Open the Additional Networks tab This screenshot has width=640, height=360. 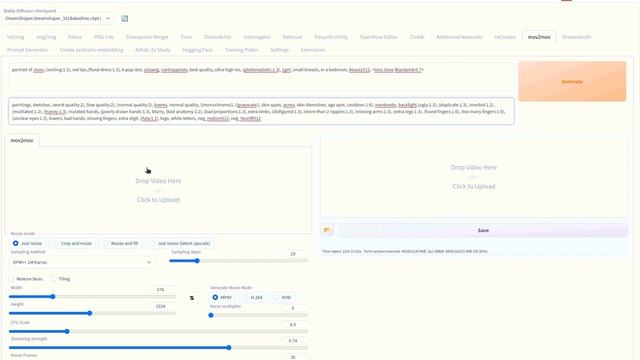tap(459, 37)
